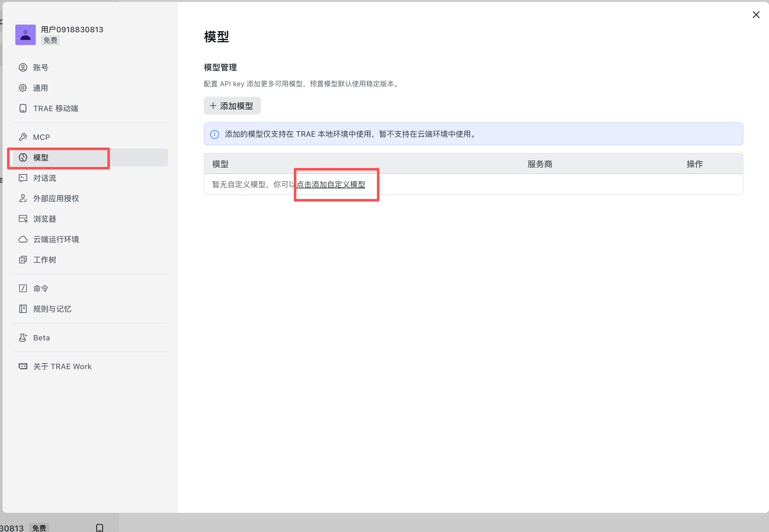This screenshot has height=532, width=769.
Task: Click the 点击添加自定义模型 link
Action: click(x=331, y=184)
